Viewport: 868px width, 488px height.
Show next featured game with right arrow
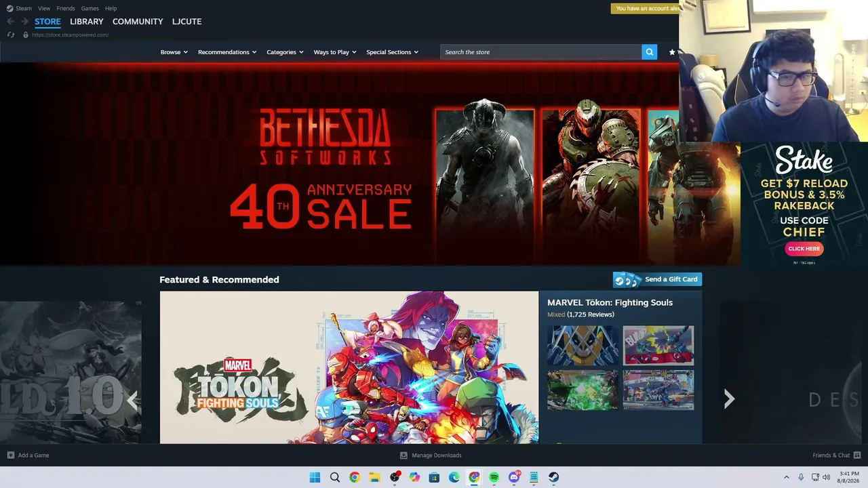click(729, 399)
